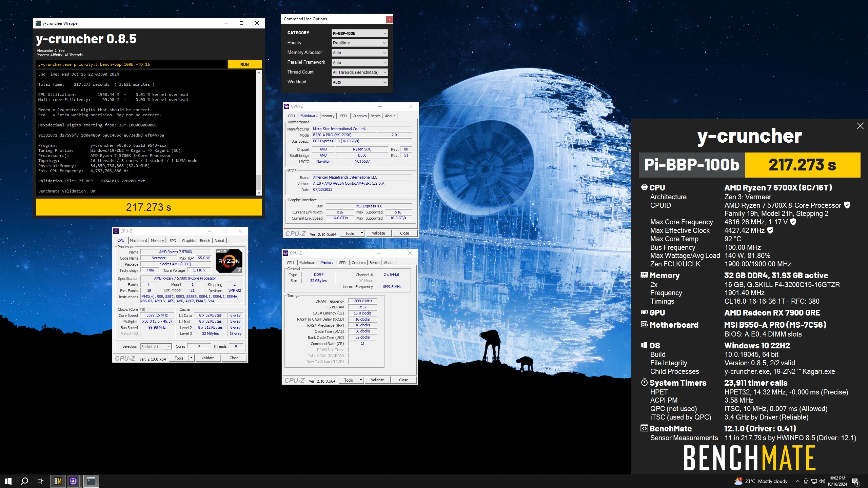Image resolution: width=868 pixels, height=488 pixels.
Task: Open Bench tab in the CPU-tab CPU-Z window
Action: [x=205, y=241]
